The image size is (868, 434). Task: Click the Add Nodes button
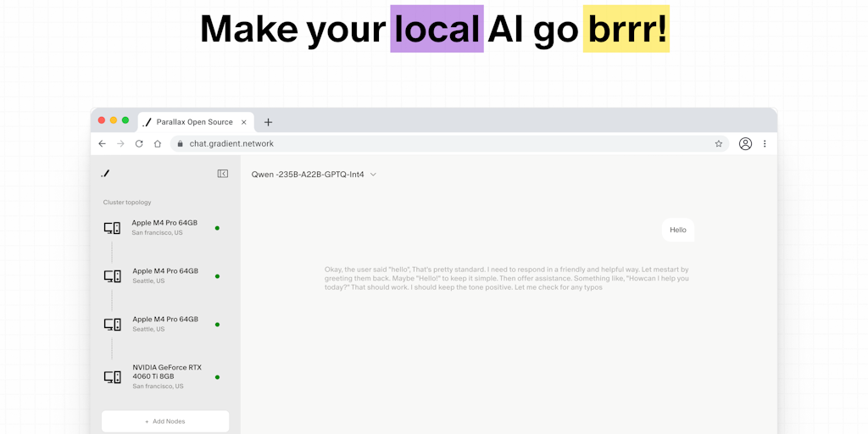click(x=165, y=421)
